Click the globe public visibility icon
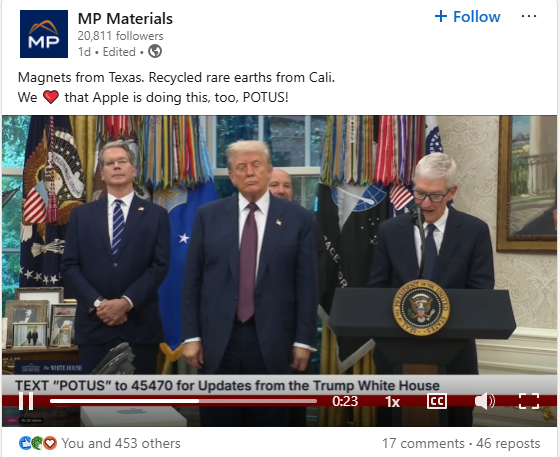 (155, 51)
